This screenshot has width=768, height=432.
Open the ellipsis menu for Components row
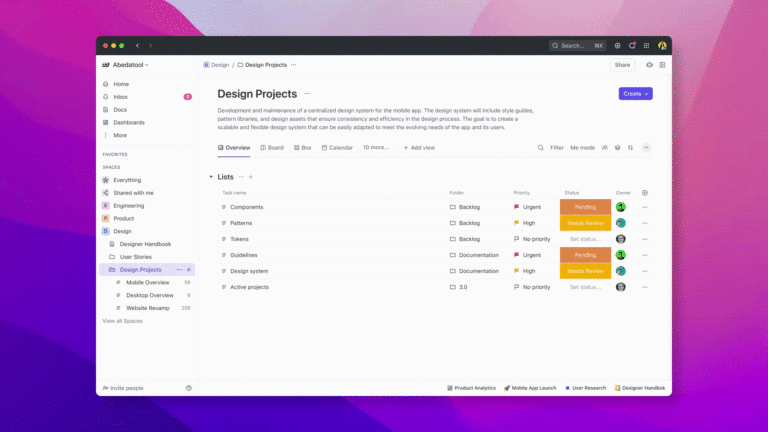(x=645, y=207)
